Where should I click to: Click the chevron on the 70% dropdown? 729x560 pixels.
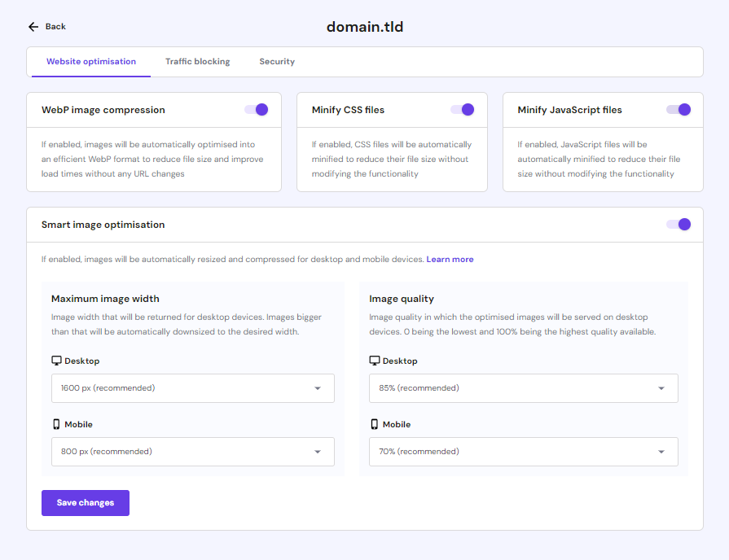coord(661,451)
